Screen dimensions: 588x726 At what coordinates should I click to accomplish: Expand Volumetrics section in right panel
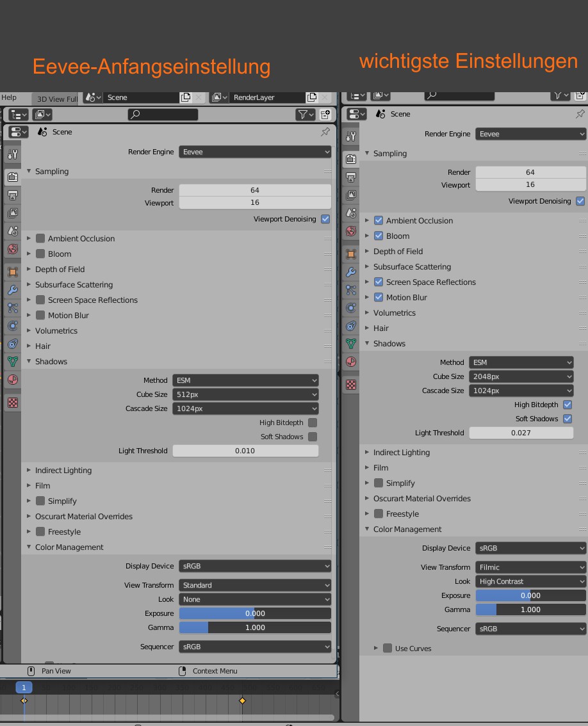click(395, 313)
